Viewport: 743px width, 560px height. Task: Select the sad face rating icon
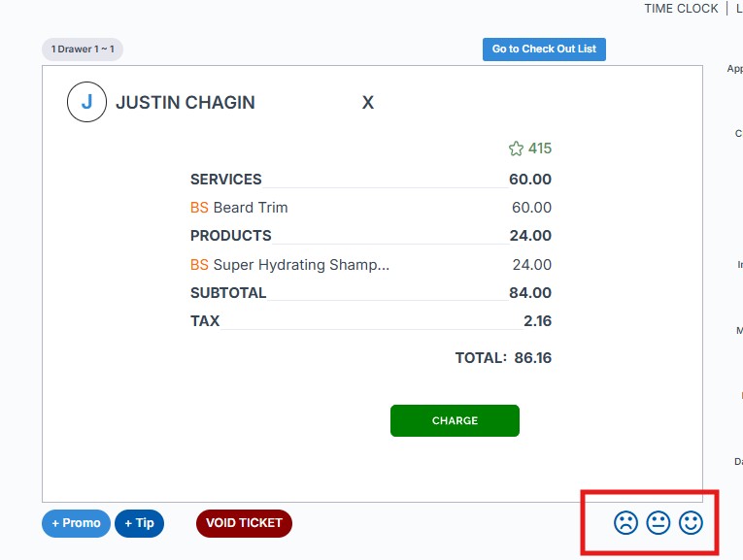pos(625,523)
